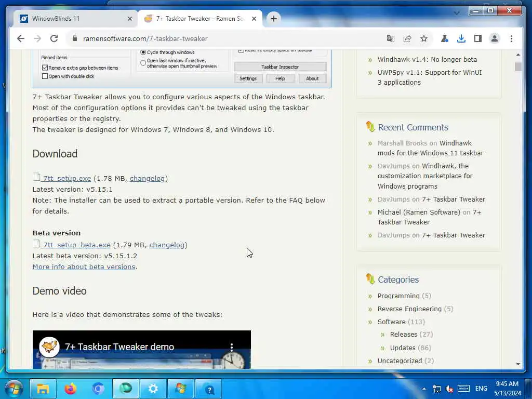Open the Windows flag taskbar app
The height and width of the screenshot is (399, 532).
pyautogui.click(x=180, y=389)
